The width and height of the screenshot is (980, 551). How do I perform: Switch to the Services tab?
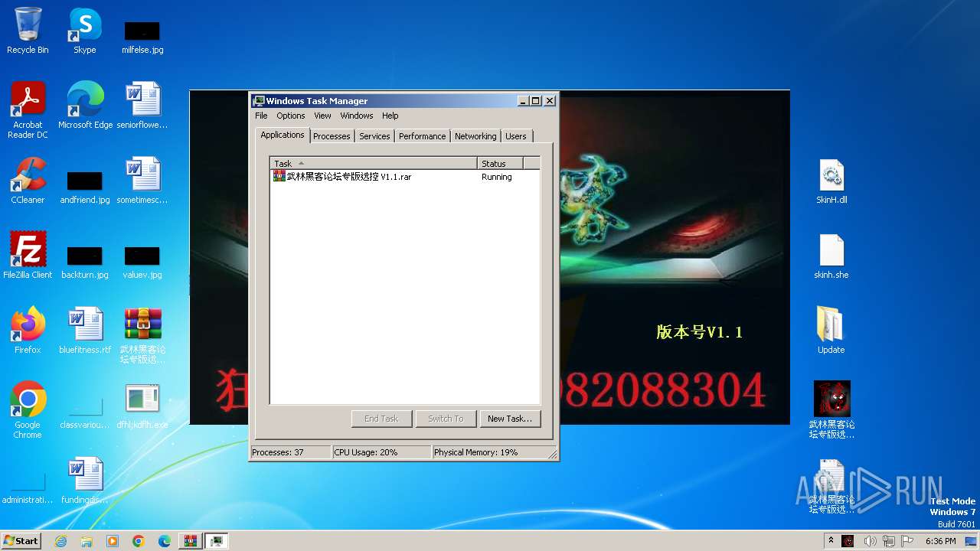374,136
